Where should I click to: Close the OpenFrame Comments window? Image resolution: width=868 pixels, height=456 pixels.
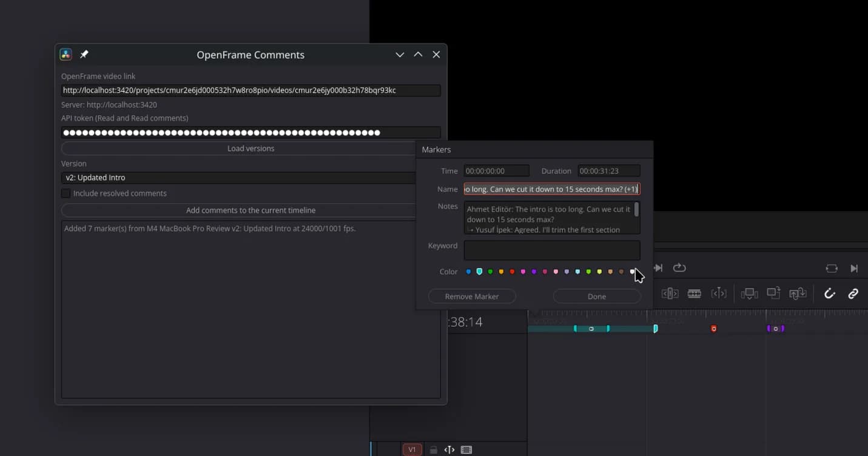(436, 55)
